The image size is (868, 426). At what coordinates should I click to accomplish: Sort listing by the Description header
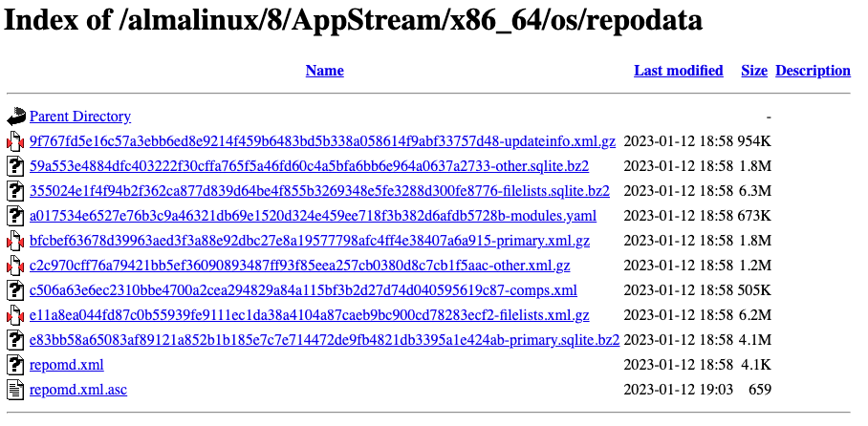[x=814, y=71]
